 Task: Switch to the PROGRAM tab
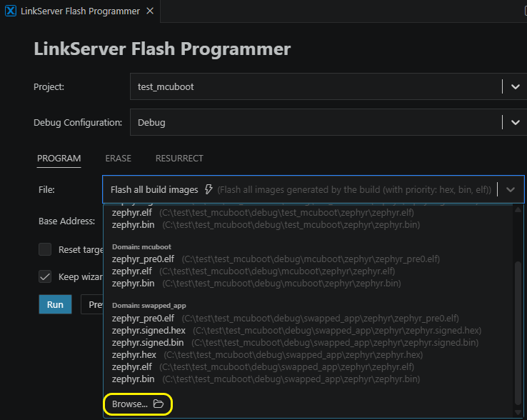[59, 159]
